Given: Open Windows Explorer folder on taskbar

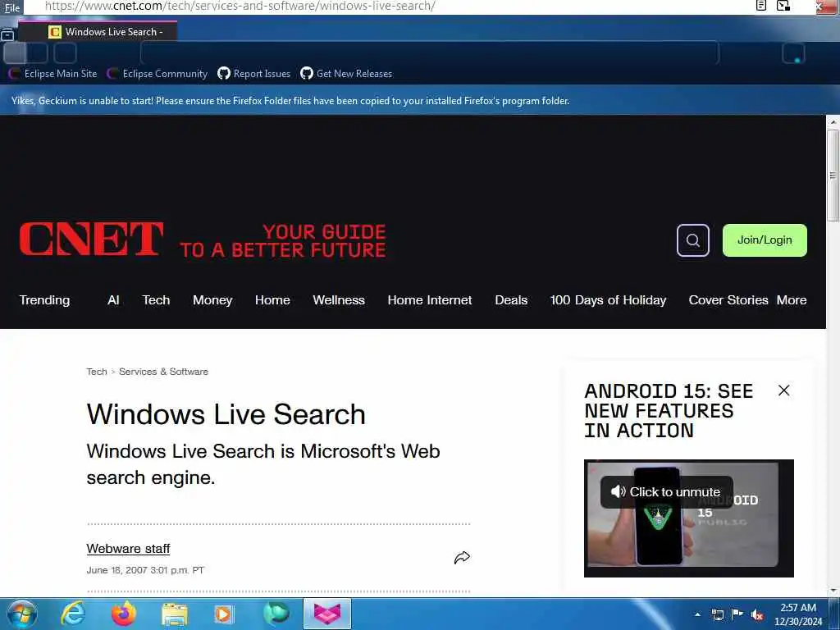Looking at the screenshot, I should (175, 614).
